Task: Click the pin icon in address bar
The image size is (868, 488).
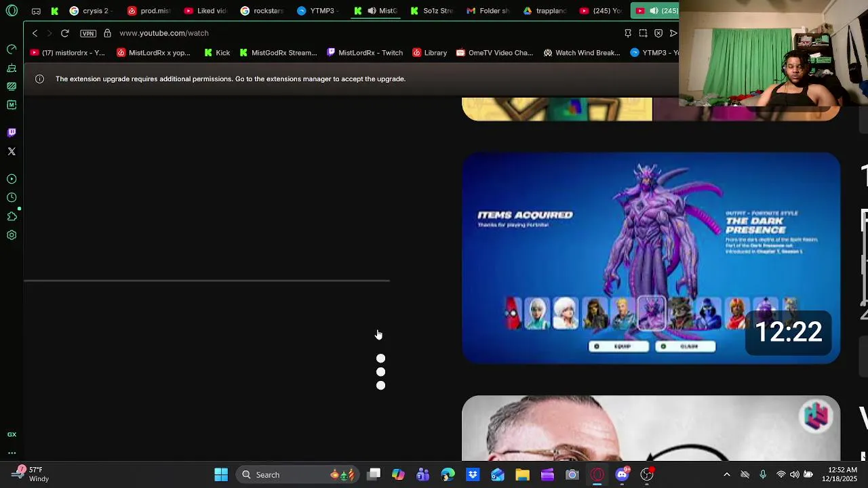Action: pyautogui.click(x=628, y=33)
